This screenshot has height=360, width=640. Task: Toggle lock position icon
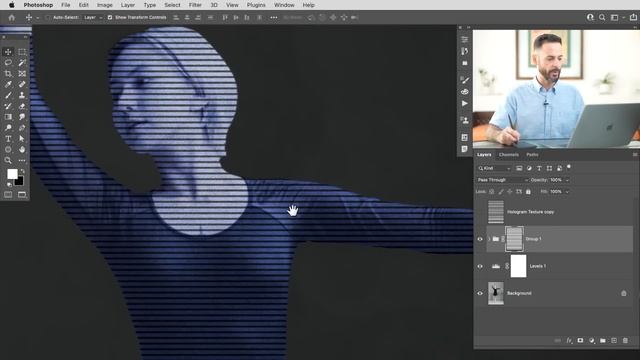point(510,191)
